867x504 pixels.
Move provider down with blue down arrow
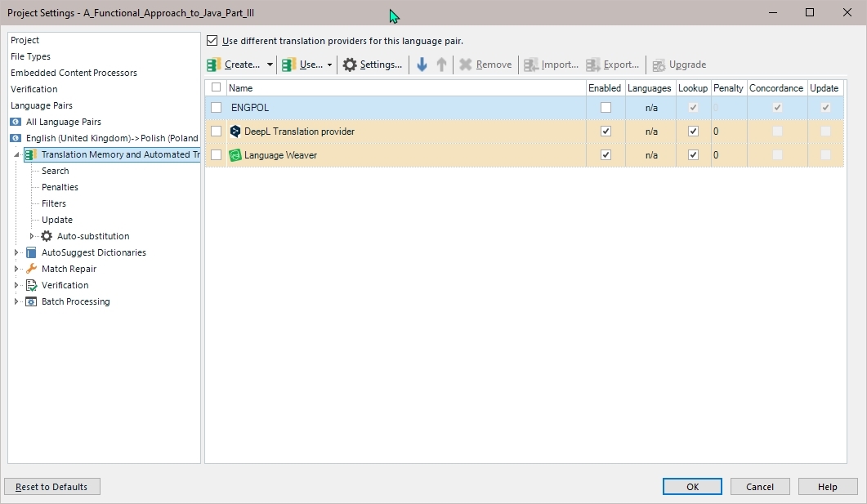point(422,65)
